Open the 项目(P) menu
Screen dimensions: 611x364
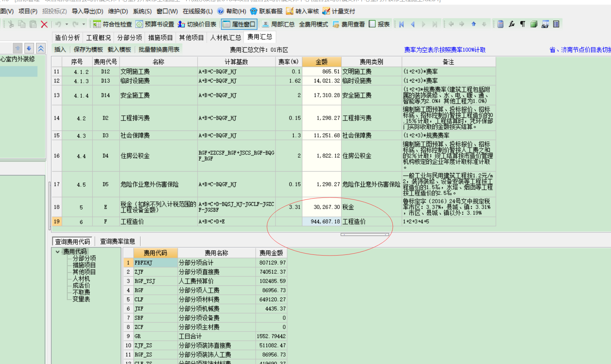(x=28, y=11)
